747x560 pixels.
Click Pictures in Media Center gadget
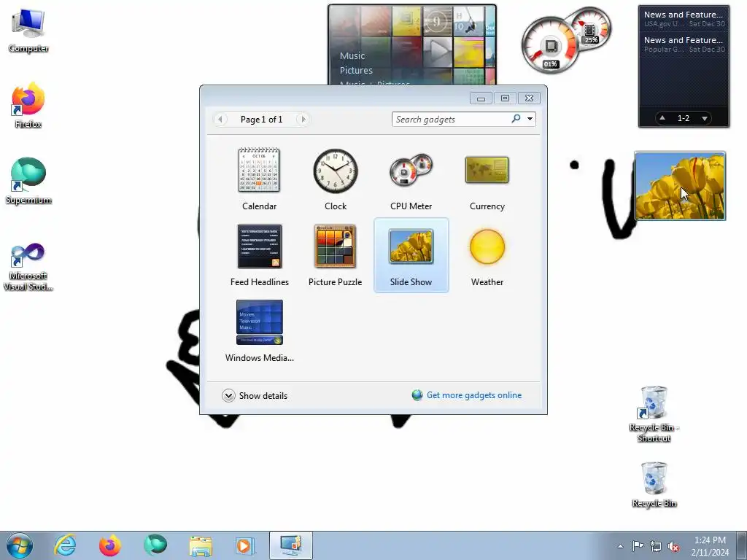click(x=356, y=71)
